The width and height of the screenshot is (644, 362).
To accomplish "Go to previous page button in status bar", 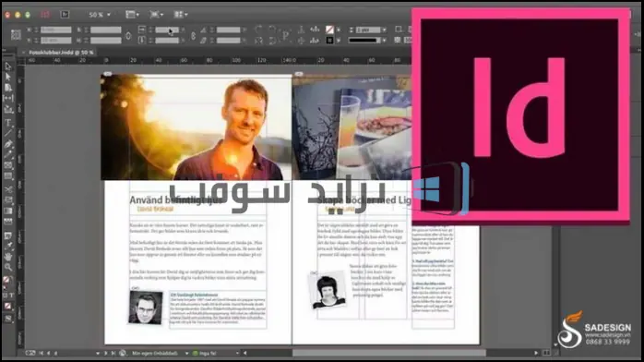I will point(49,353).
